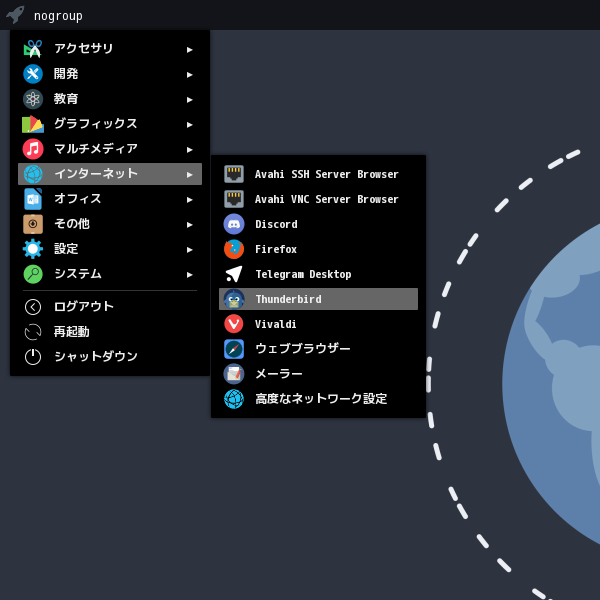Launch Telegram Desktop
This screenshot has width=600, height=600.
pos(318,274)
